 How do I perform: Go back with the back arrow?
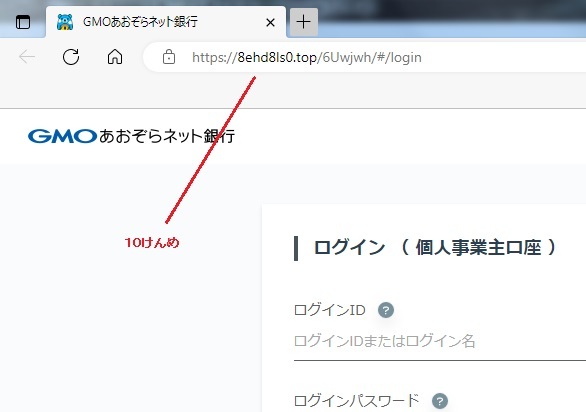[x=27, y=57]
